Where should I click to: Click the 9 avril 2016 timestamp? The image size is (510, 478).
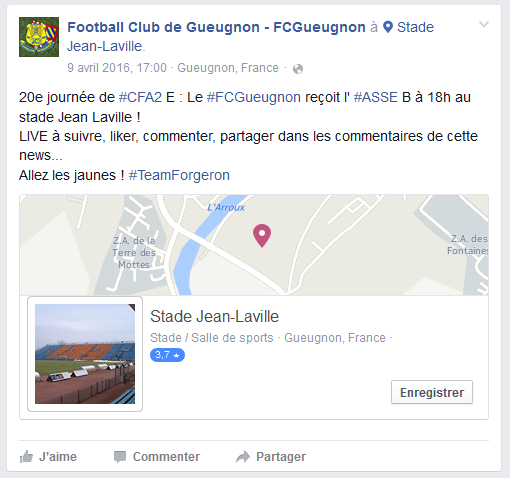pos(117,68)
